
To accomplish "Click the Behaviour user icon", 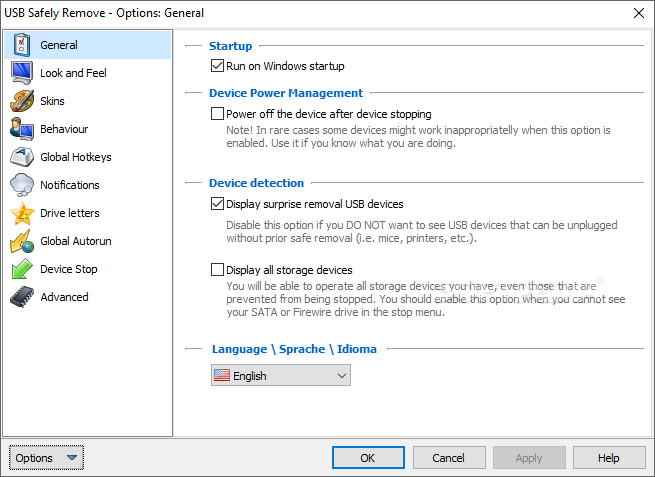I will pos(22,129).
